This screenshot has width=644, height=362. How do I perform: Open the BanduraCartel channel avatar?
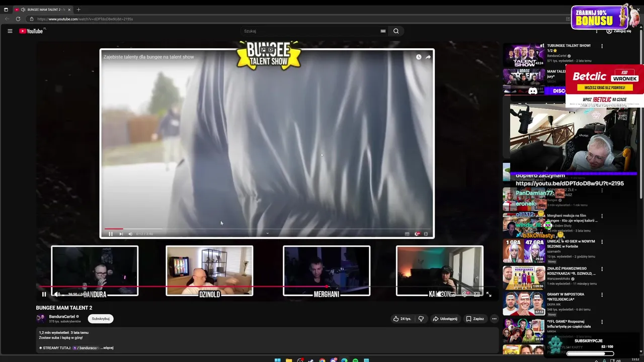point(41,318)
